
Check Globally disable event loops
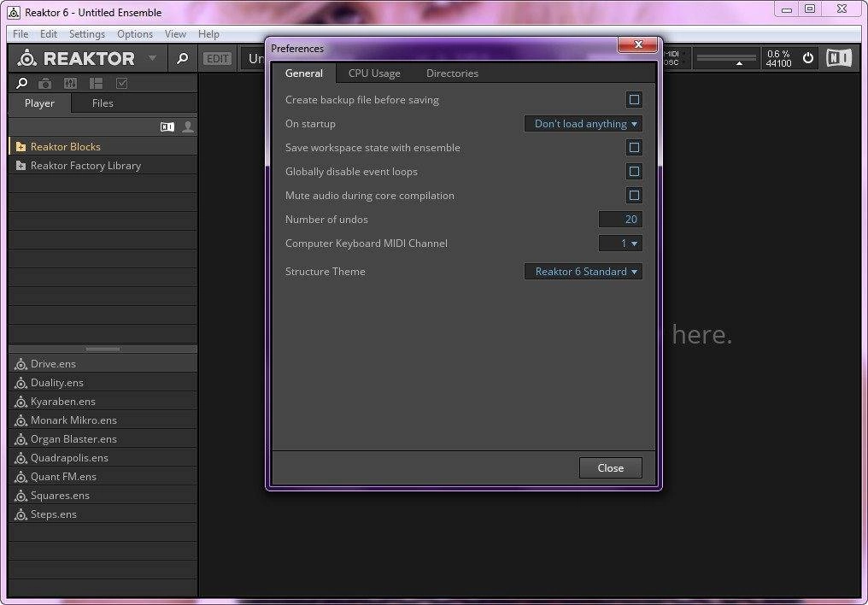click(x=634, y=171)
